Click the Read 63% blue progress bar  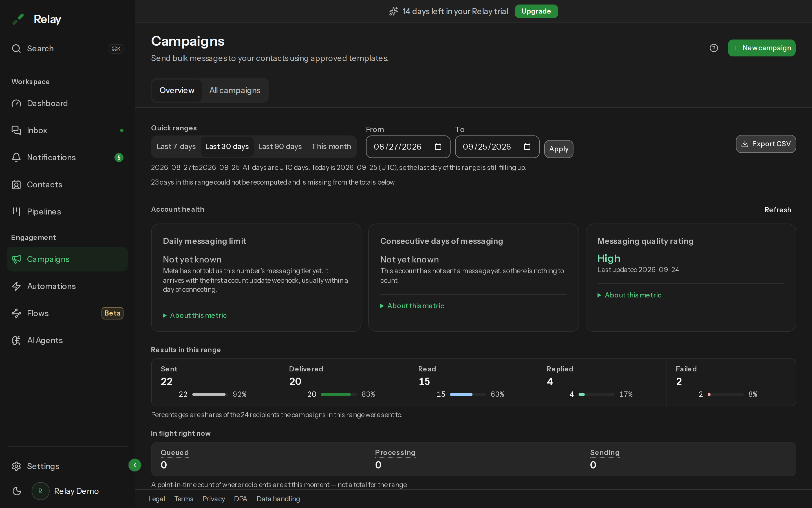[468, 395]
